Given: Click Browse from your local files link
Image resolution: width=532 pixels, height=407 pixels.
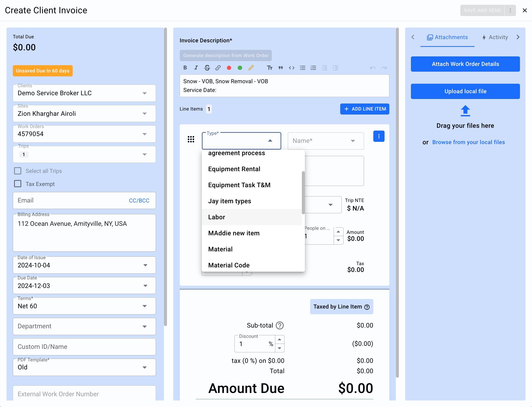Looking at the screenshot, I should point(468,142).
